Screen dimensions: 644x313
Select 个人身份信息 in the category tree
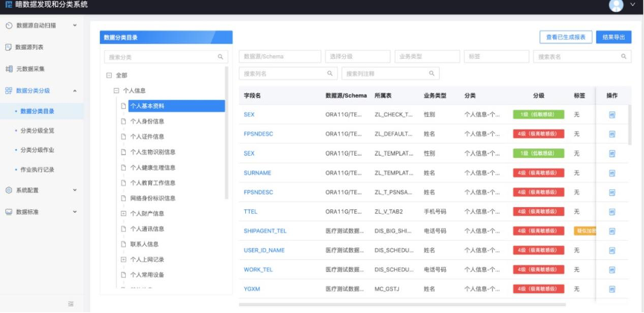[147, 121]
